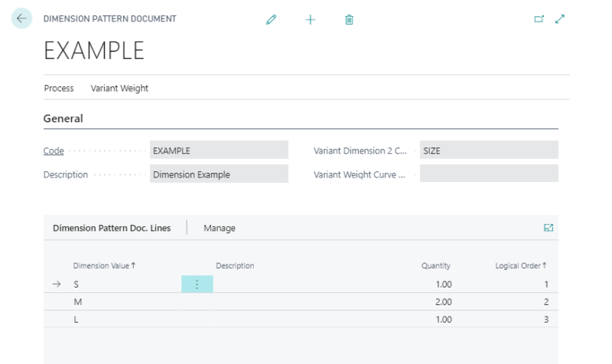
Task: Click the Code field label link
Action: click(x=54, y=151)
